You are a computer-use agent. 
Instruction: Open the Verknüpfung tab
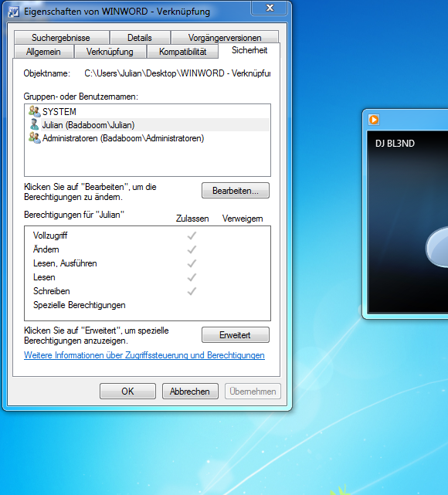[110, 52]
